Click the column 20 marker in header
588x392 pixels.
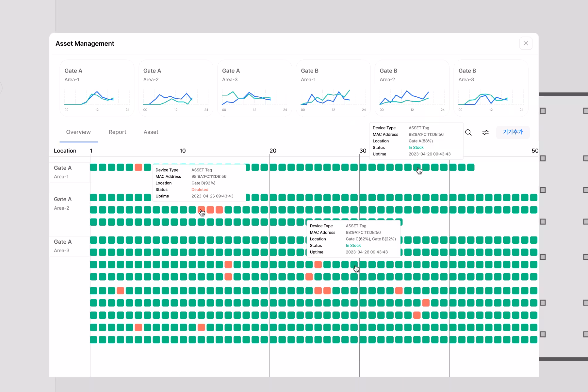click(273, 151)
